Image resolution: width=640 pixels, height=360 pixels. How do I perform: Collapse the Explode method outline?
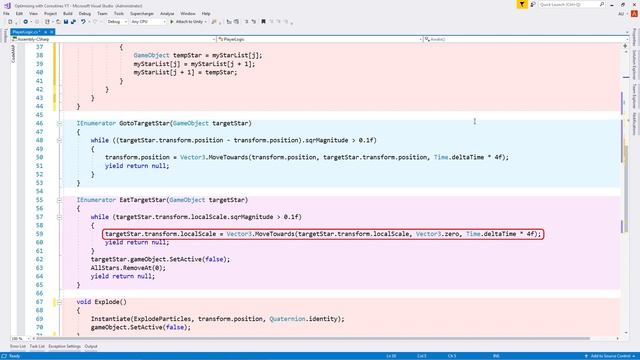(x=59, y=302)
